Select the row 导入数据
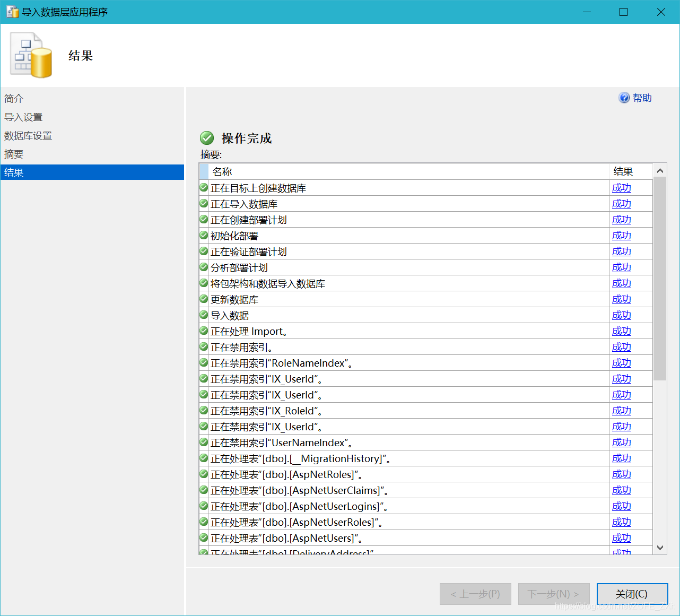 426,315
